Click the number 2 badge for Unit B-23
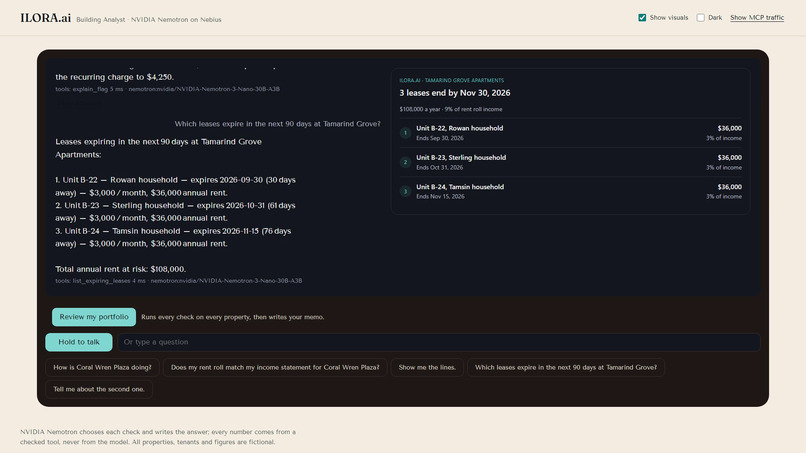 pyautogui.click(x=405, y=162)
